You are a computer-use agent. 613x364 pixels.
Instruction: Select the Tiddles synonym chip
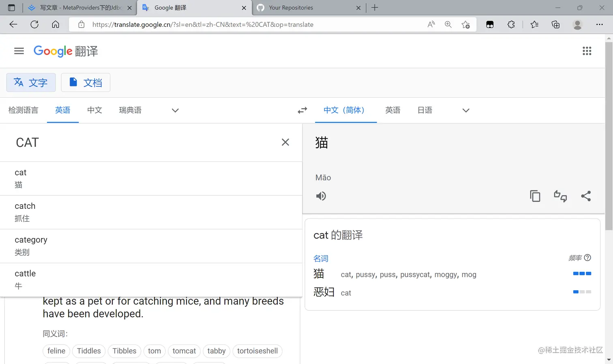[x=89, y=351]
